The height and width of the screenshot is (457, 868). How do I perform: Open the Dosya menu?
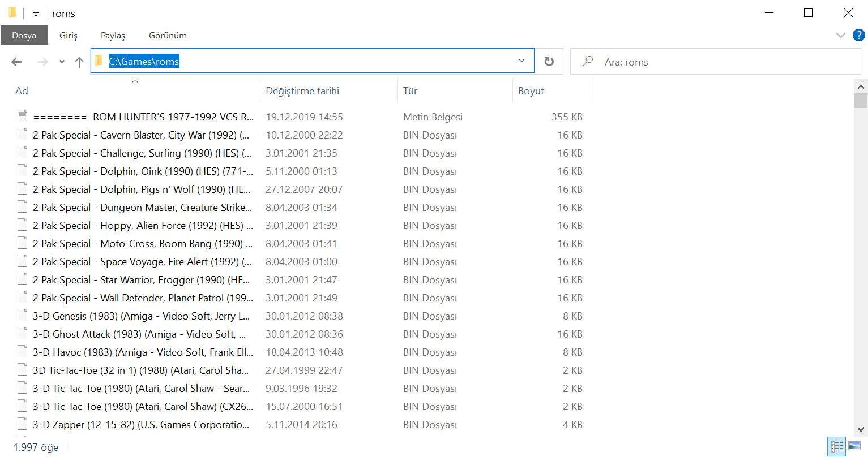point(24,35)
